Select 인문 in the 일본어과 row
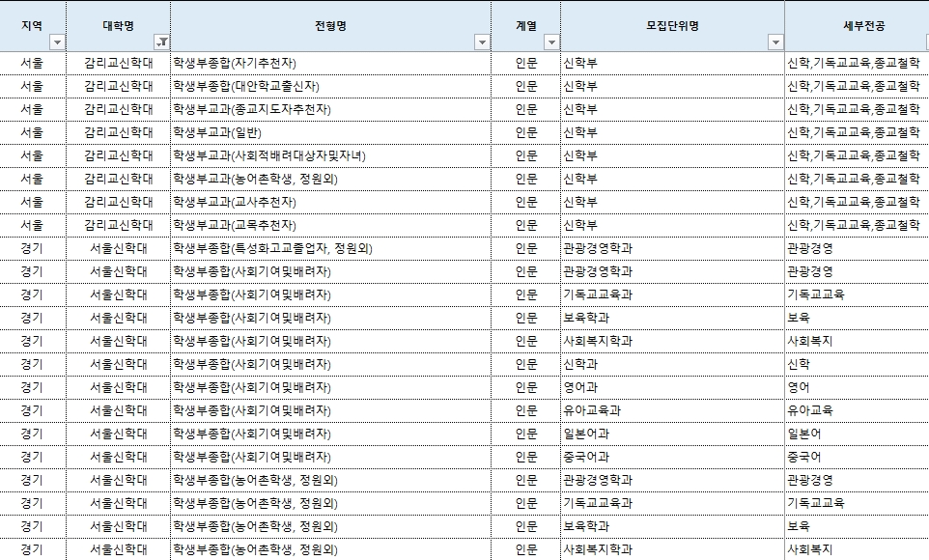This screenshot has width=929, height=560. pyautogui.click(x=526, y=434)
